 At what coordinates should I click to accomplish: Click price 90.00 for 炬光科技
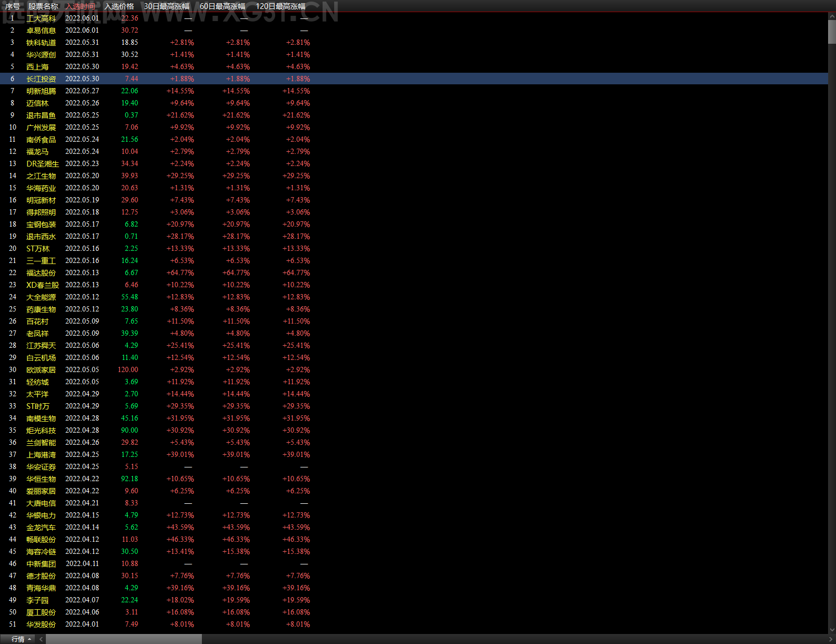[x=130, y=431]
